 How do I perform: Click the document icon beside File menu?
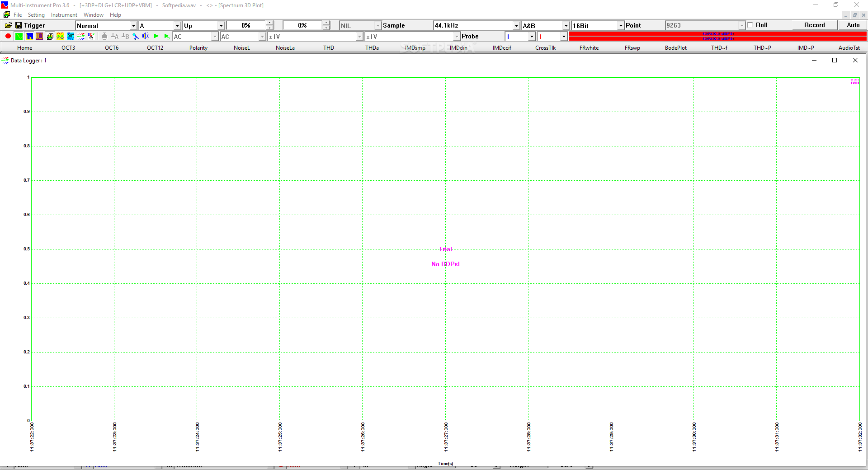[x=7, y=14]
